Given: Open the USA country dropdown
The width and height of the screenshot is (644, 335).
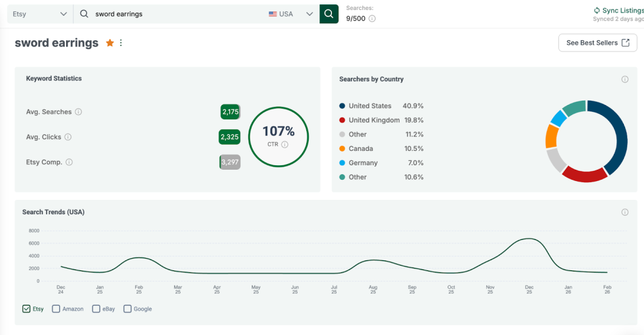Looking at the screenshot, I should (x=291, y=14).
